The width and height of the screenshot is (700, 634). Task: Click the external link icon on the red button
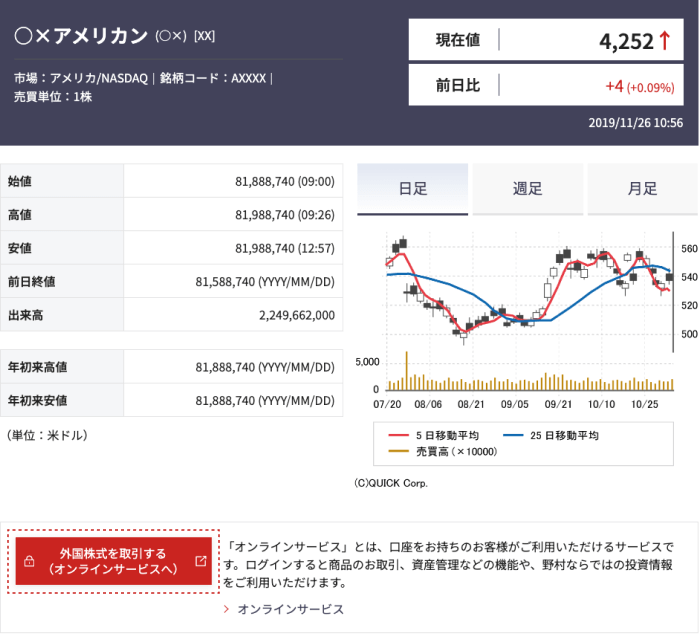click(200, 561)
